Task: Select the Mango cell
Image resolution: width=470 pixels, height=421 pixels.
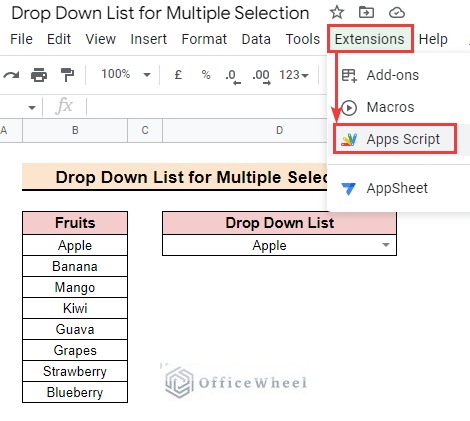Action: 75,287
